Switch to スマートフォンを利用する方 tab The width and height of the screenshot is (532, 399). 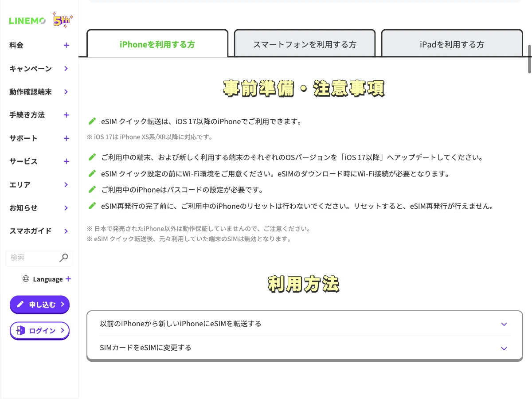click(x=305, y=43)
